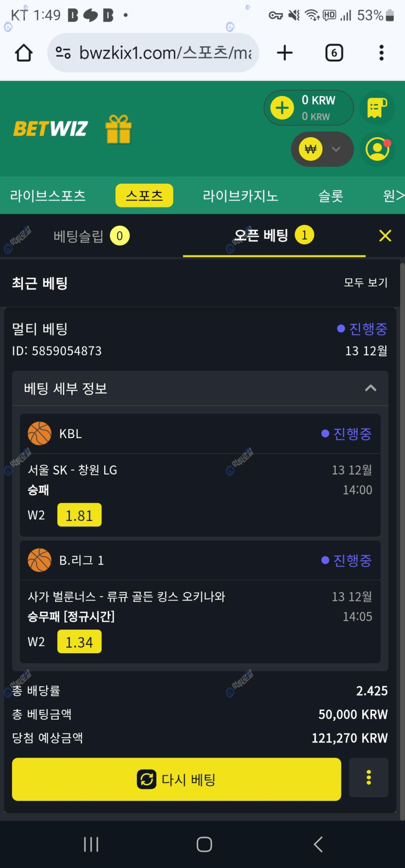Screen dimensions: 405x868
Task: Close the betting panel with X
Action: [x=385, y=236]
